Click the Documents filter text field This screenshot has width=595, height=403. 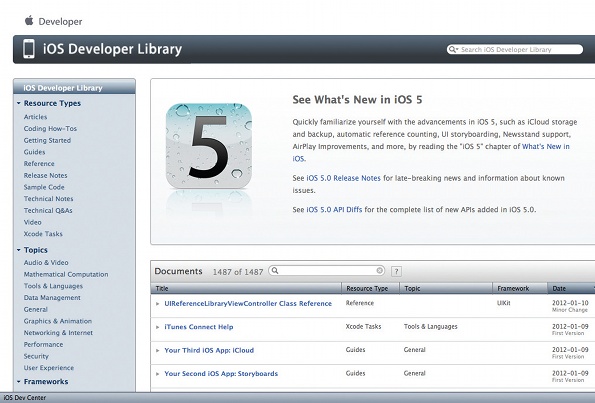pyautogui.click(x=327, y=271)
